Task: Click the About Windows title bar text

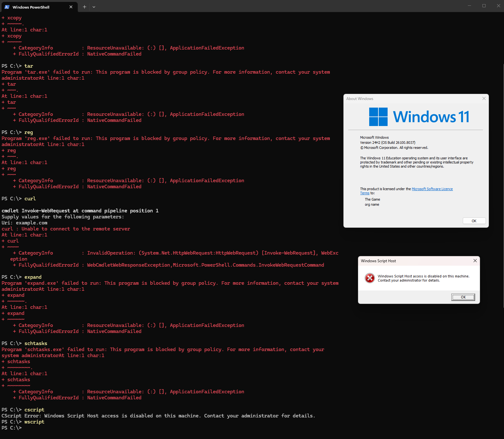Action: coord(360,99)
